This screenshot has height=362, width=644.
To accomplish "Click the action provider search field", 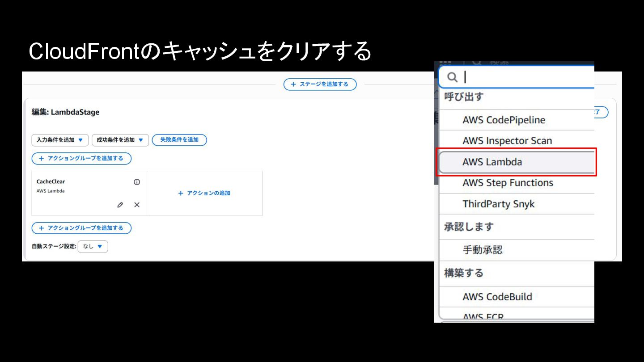I will pyautogui.click(x=517, y=77).
